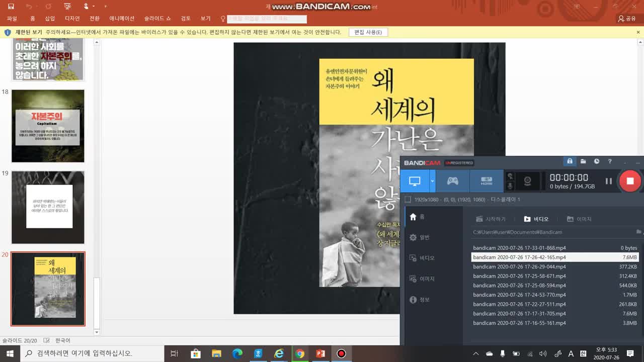Switch to 이미지 file list tab
This screenshot has width=644, height=362.
(579, 219)
